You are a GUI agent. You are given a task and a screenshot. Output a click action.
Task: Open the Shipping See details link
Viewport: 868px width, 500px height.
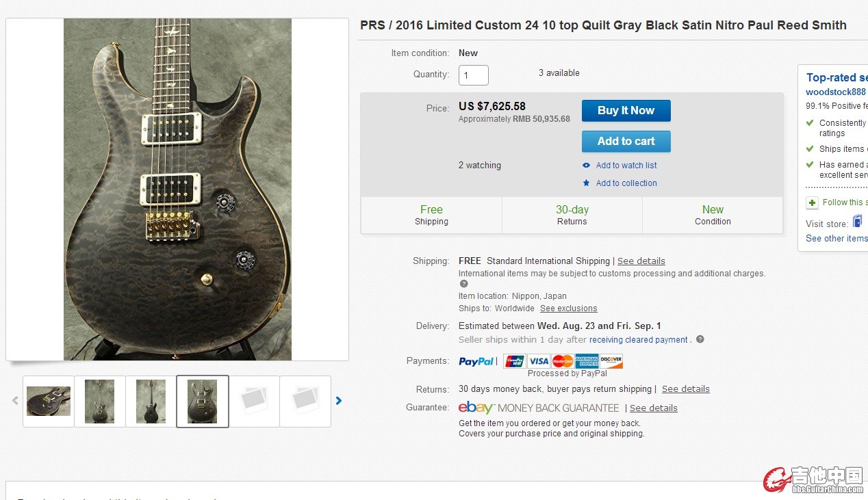pos(641,261)
